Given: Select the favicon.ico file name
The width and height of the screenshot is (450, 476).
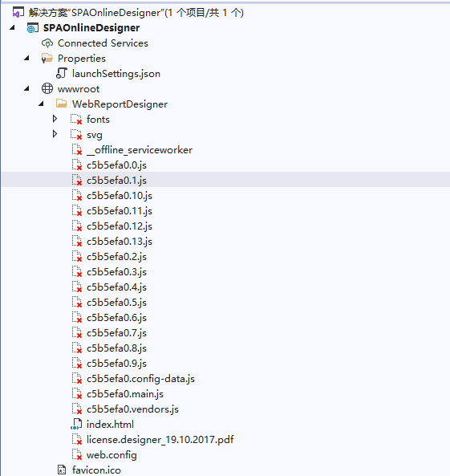Looking at the screenshot, I should (x=96, y=470).
